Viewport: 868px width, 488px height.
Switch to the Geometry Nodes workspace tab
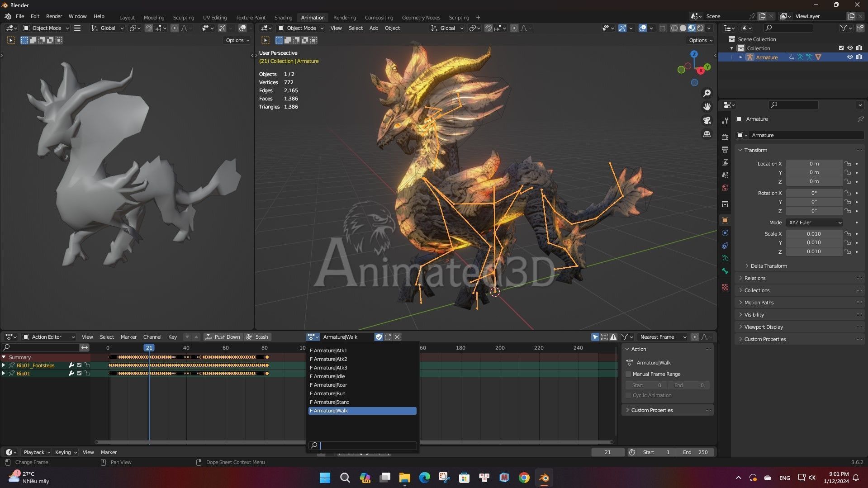click(x=421, y=18)
